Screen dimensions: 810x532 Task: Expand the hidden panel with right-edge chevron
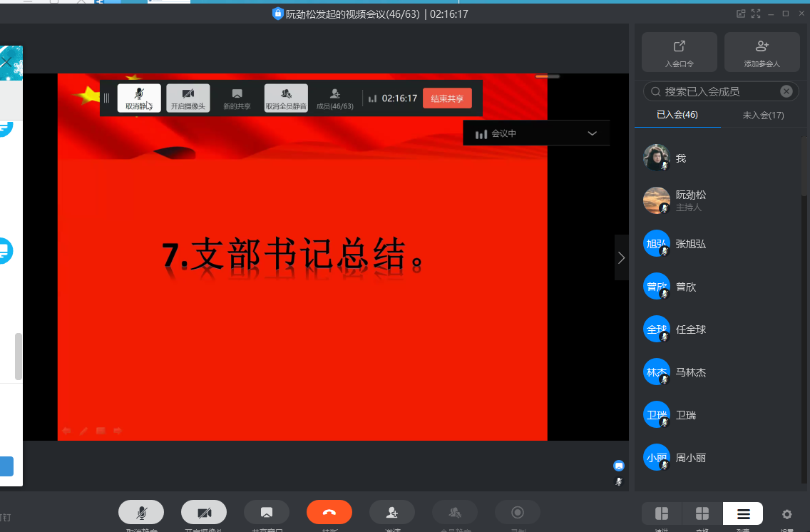tap(621, 259)
